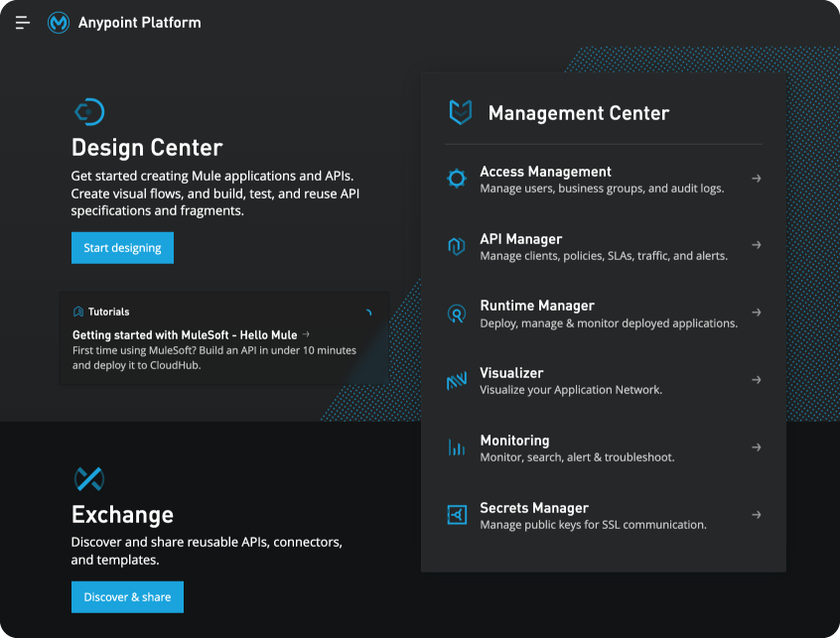Click the MuleSoft logo in the header

[58, 22]
